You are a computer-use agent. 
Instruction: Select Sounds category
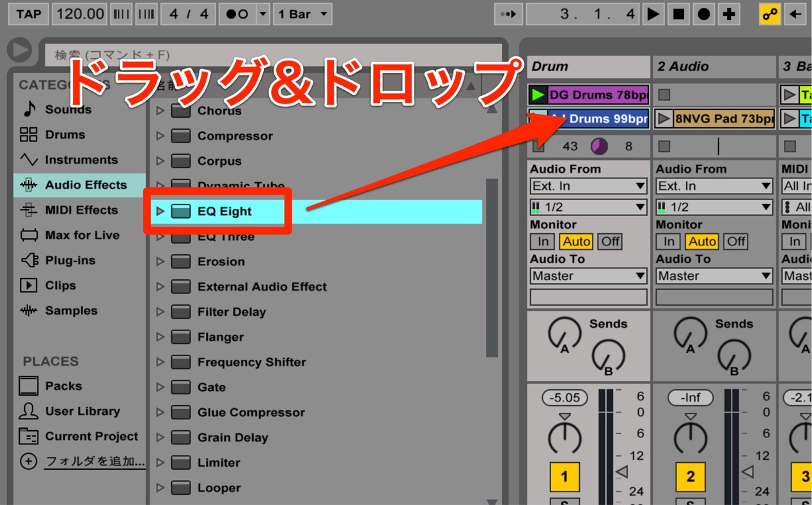pyautogui.click(x=68, y=109)
